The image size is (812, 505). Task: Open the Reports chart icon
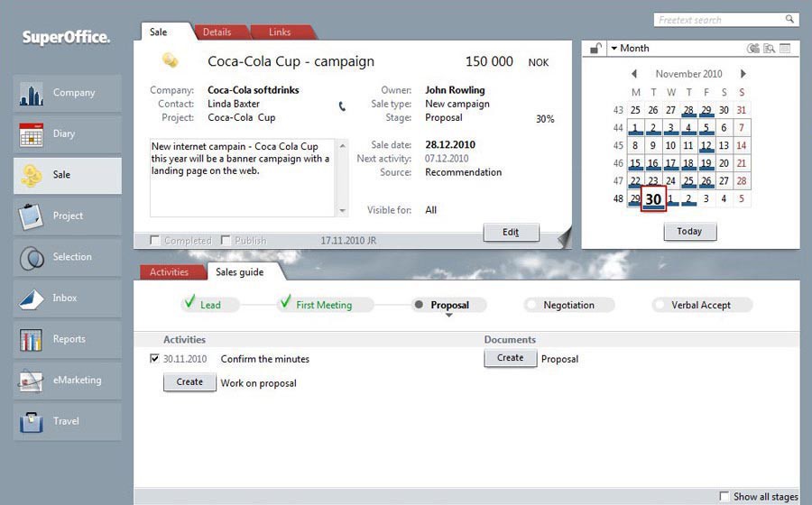31,339
